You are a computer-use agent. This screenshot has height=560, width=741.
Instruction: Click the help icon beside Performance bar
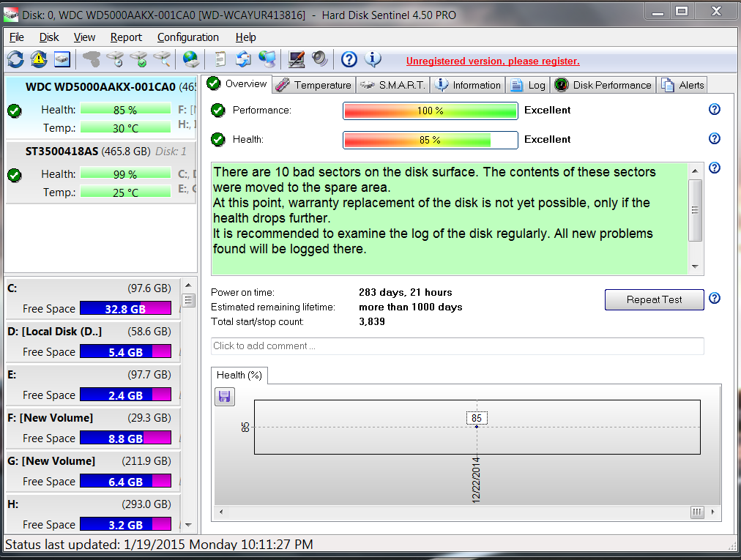pyautogui.click(x=715, y=109)
